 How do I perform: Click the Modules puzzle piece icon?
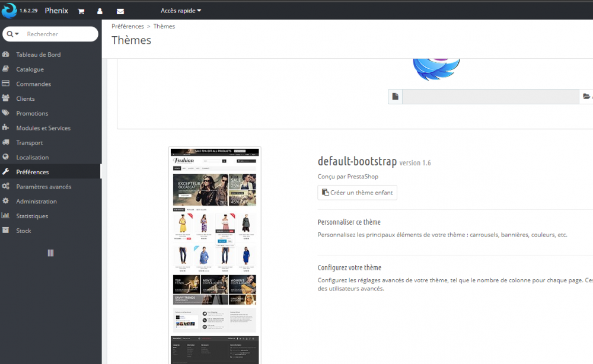[x=5, y=127]
